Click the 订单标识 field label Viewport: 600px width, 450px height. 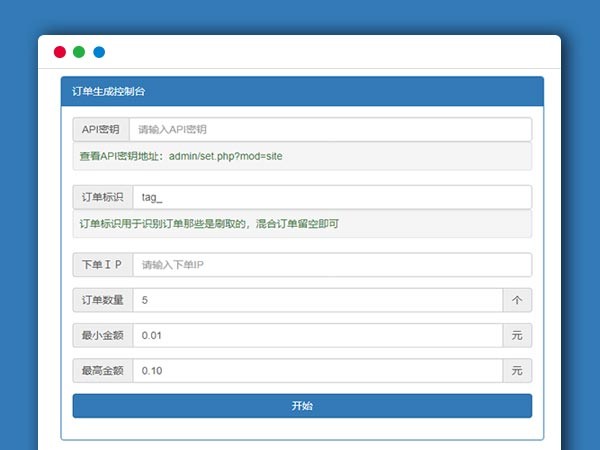102,197
